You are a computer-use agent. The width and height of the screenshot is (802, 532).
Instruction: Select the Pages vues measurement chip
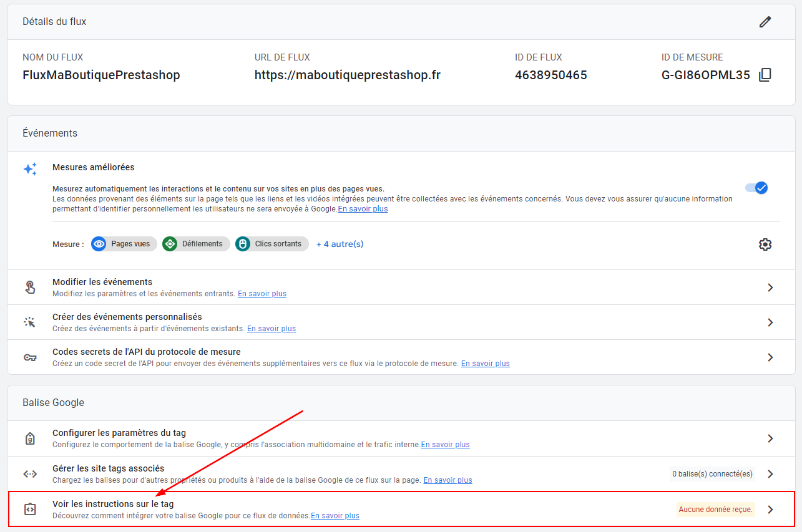pyautogui.click(x=124, y=244)
